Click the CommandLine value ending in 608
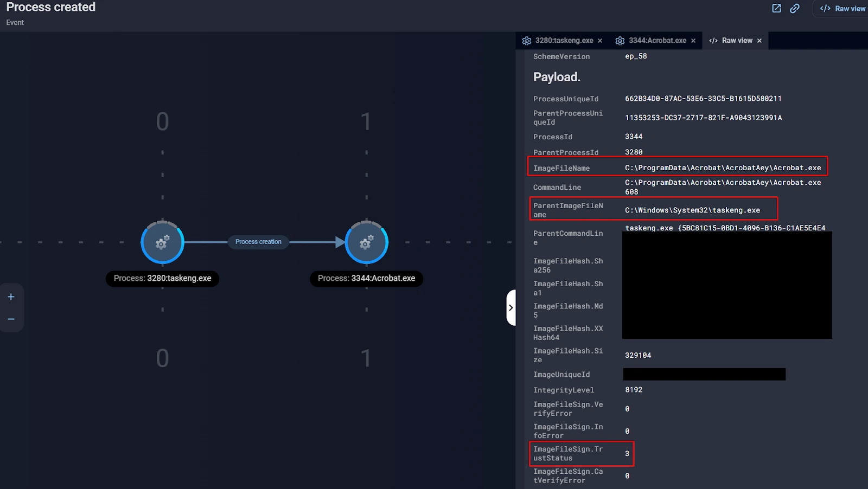The image size is (868, 489). pyautogui.click(x=723, y=187)
